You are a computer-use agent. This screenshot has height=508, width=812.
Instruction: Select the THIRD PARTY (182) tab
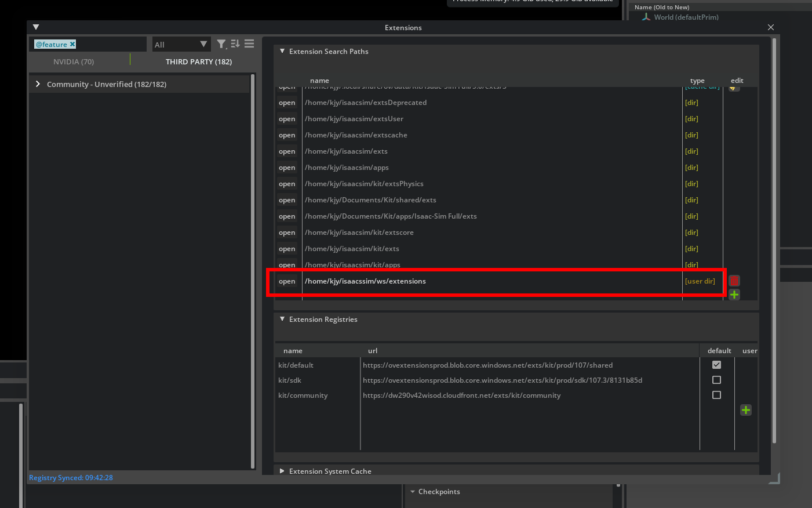click(198, 61)
